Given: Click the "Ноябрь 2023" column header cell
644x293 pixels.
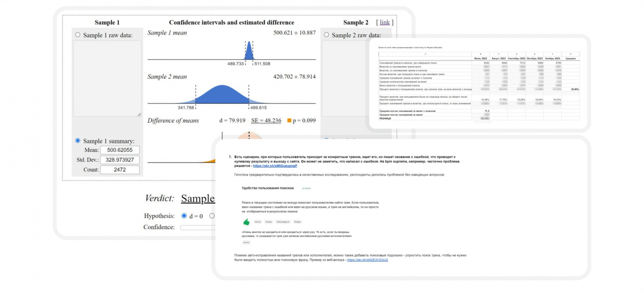Looking at the screenshot, I should coord(553,58).
